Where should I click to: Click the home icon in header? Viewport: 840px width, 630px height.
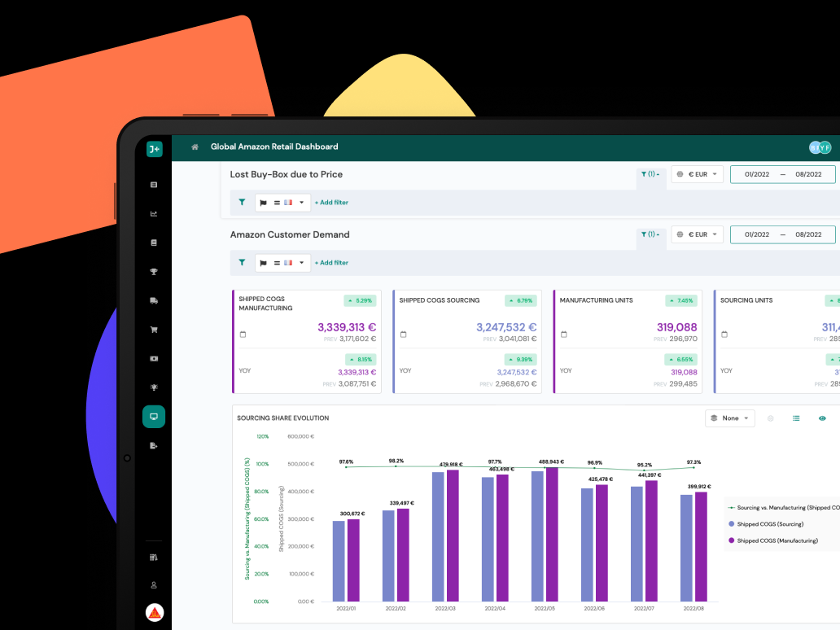click(x=195, y=147)
